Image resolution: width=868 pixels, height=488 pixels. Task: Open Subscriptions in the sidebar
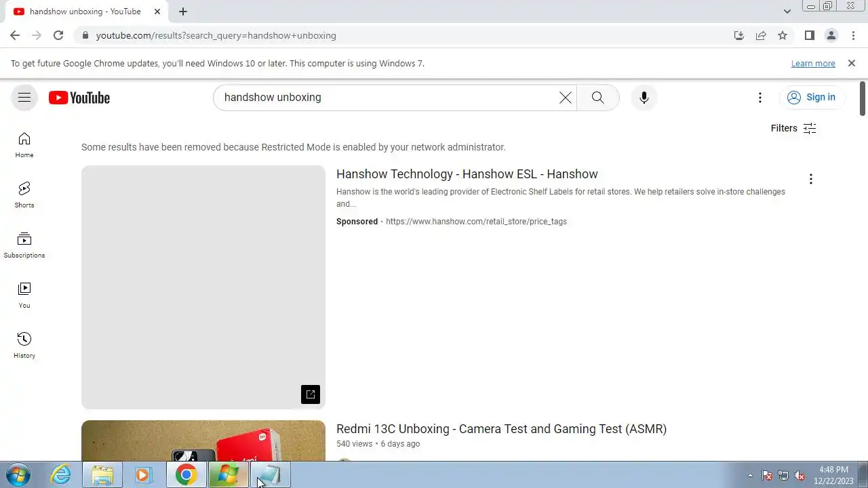[24, 245]
